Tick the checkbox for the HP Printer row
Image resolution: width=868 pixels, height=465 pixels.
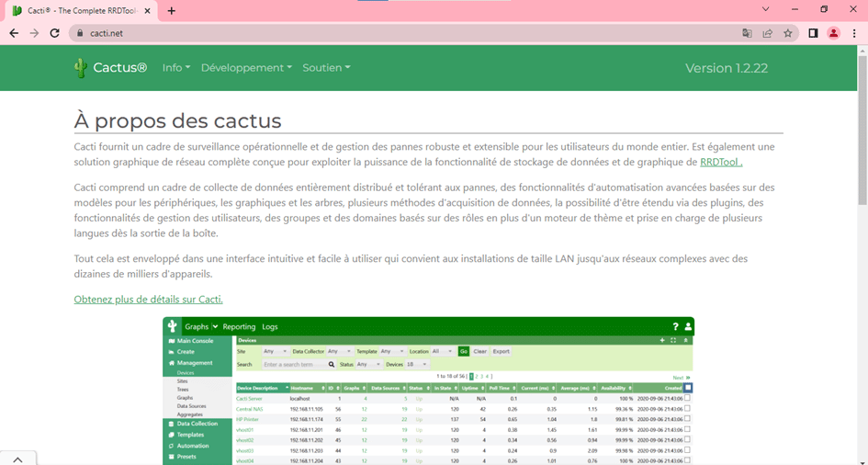click(688, 419)
